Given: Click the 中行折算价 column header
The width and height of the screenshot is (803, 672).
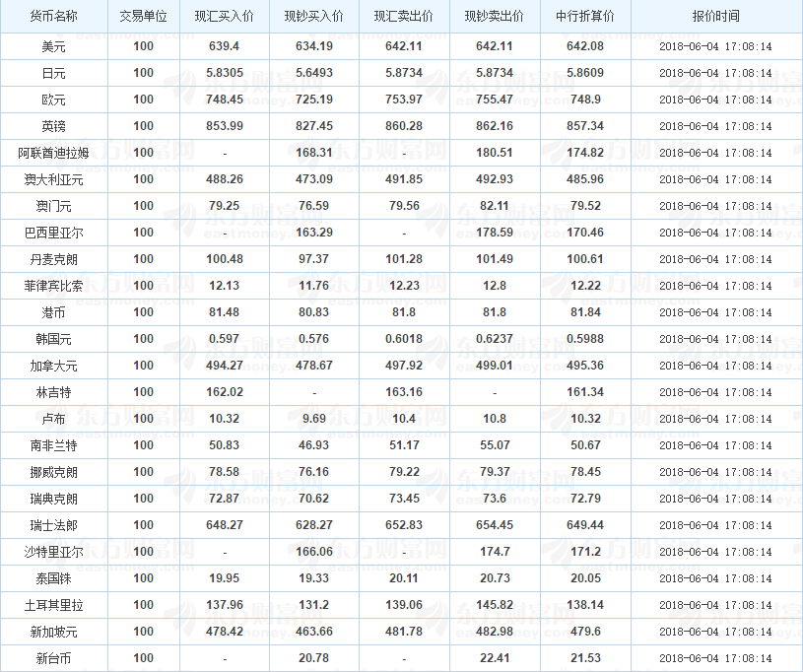Looking at the screenshot, I should [585, 17].
